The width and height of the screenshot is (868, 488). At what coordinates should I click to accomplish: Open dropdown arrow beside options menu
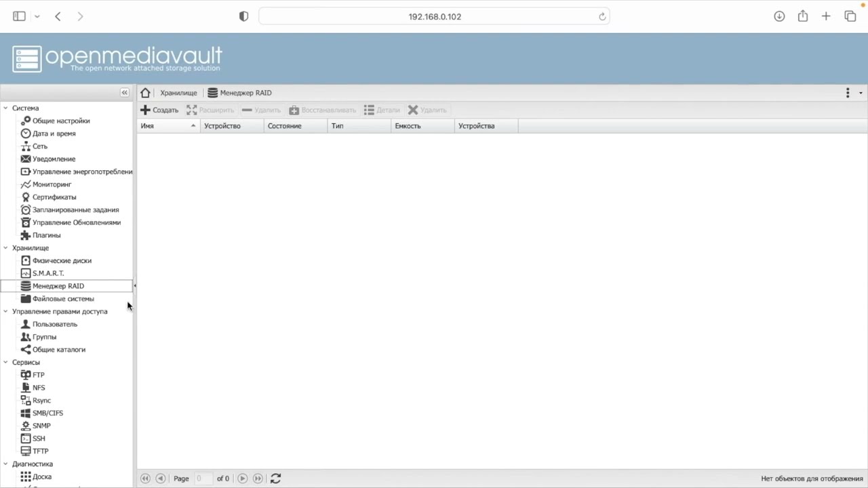861,93
